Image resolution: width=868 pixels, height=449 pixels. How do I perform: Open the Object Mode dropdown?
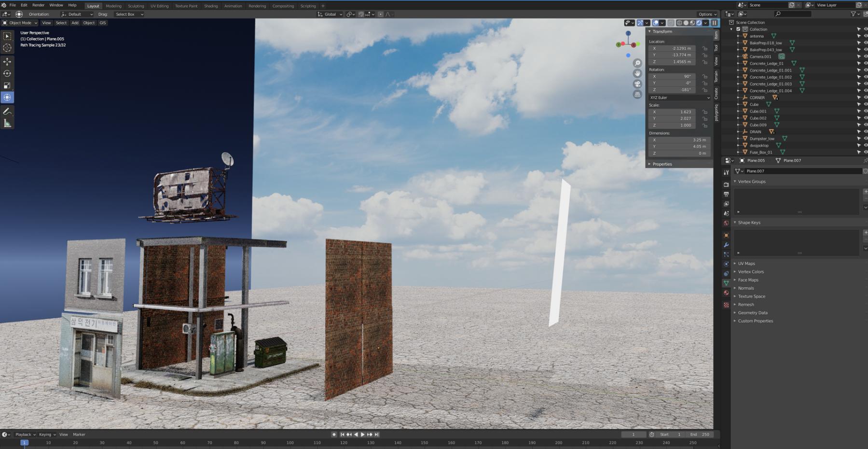(20, 23)
